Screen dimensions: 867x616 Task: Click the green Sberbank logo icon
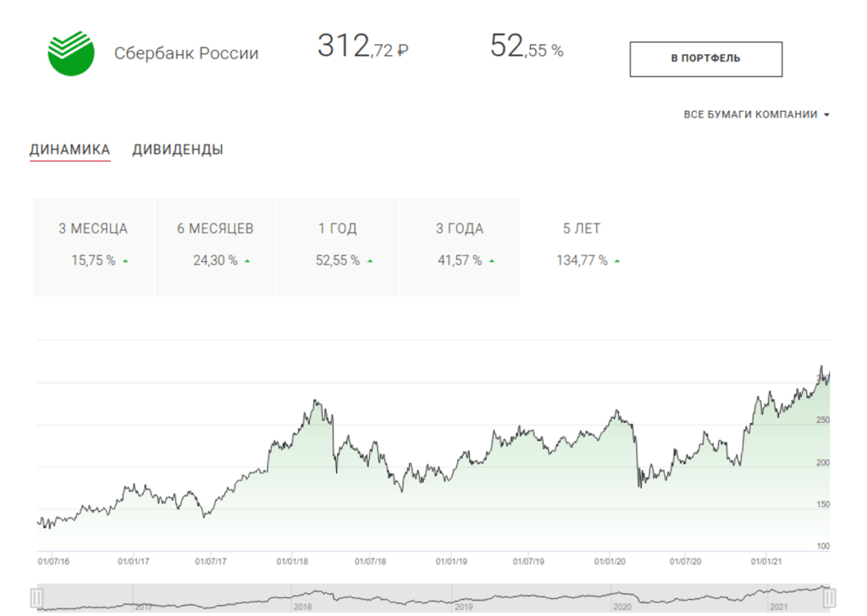[71, 52]
